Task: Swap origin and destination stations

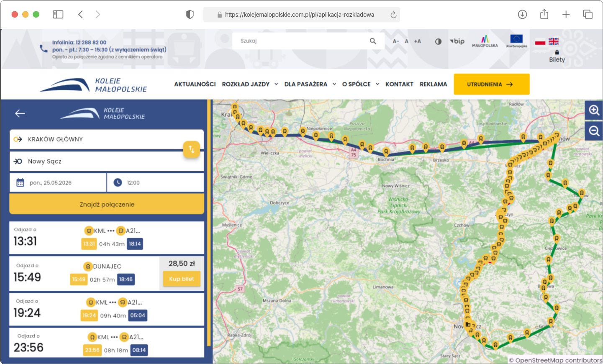Action: pos(191,149)
